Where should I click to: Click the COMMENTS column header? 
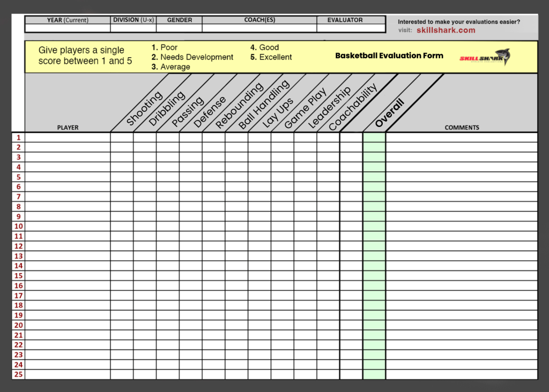point(462,127)
